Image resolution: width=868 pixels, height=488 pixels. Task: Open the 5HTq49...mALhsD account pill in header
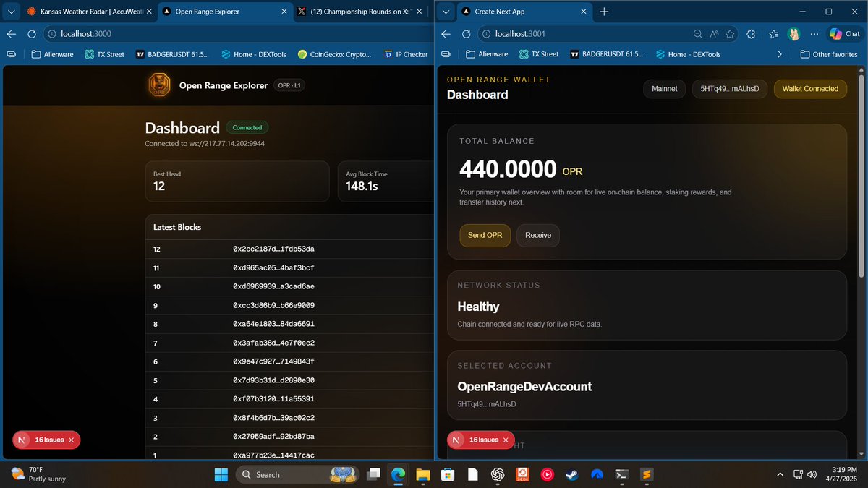pyautogui.click(x=730, y=89)
